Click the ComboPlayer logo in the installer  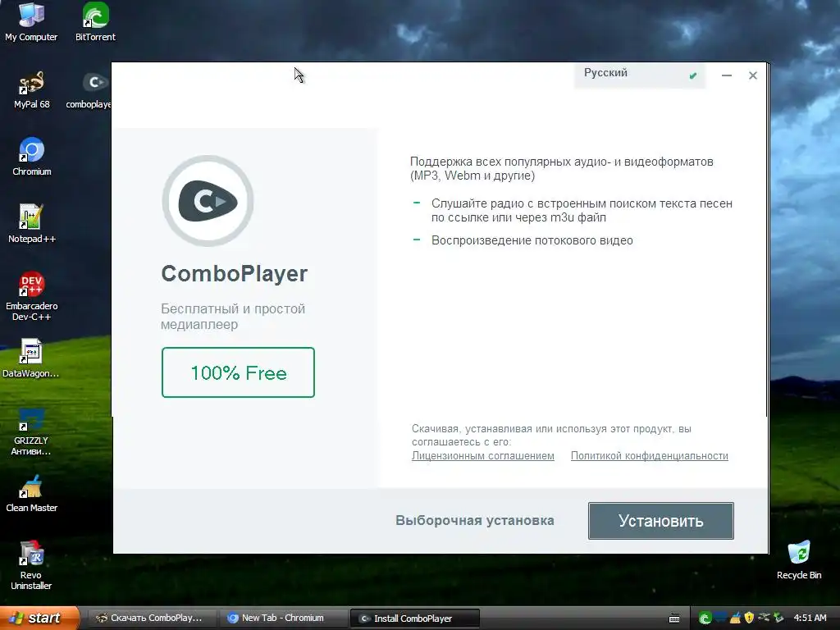tap(208, 201)
